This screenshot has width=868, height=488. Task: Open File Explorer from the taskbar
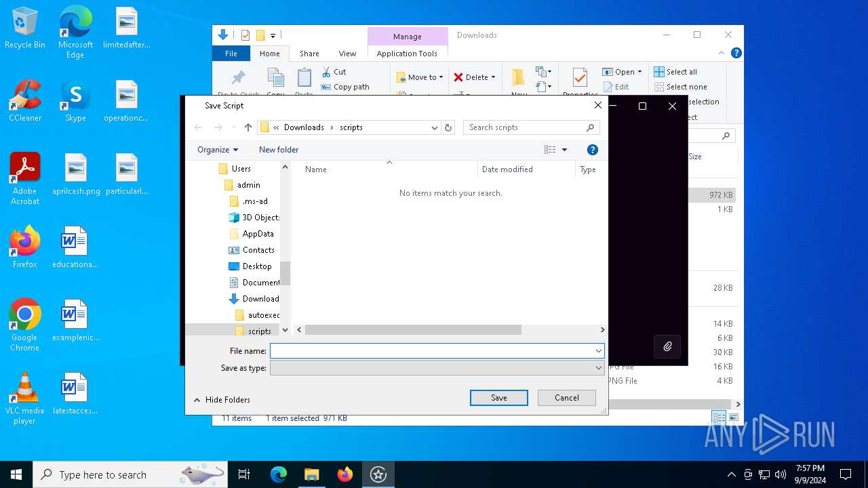tap(311, 474)
